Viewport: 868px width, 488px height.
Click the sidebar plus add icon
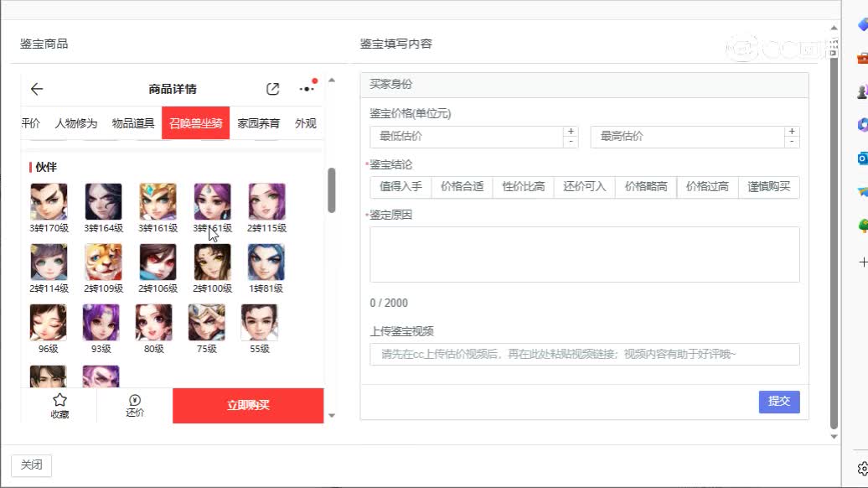point(862,262)
